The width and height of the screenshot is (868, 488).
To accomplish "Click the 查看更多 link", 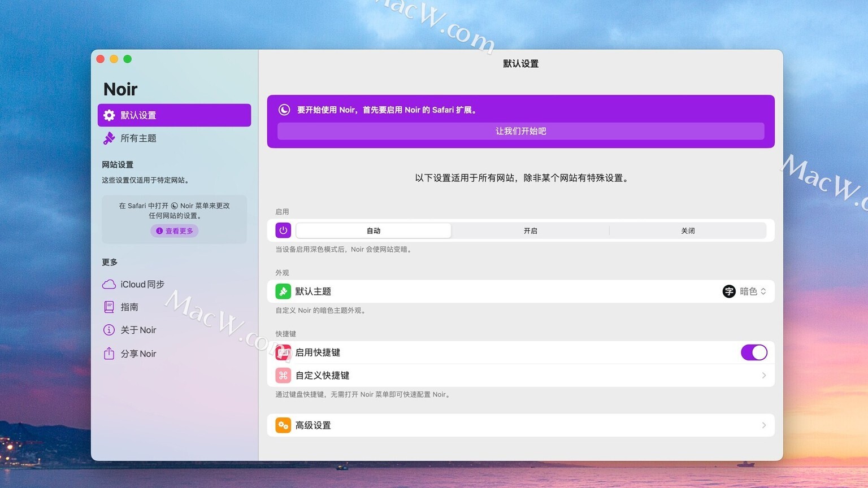I will pos(175,231).
